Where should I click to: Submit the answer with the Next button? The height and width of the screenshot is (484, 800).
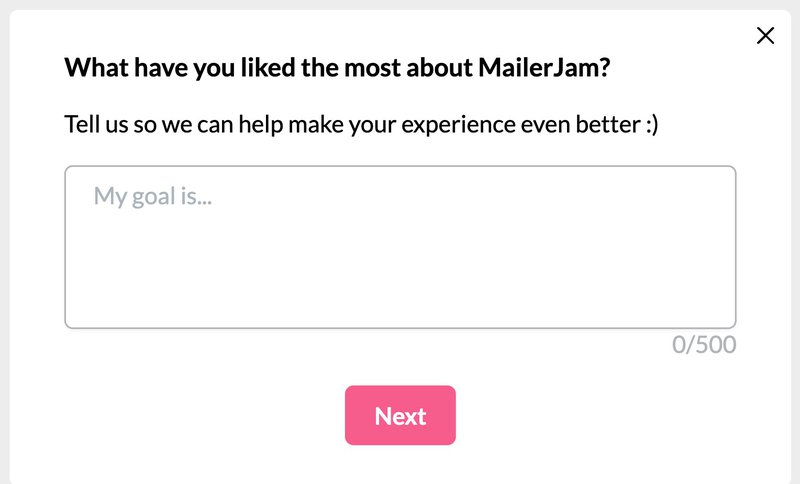(x=400, y=415)
